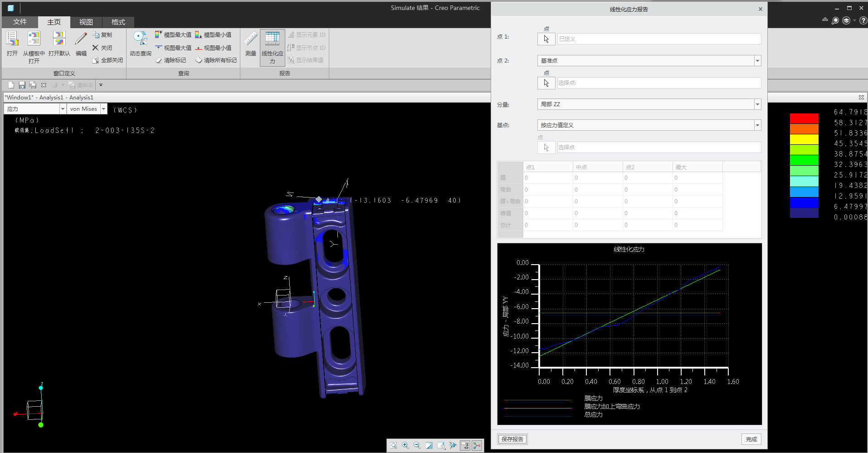
Task: Click the 点1 column header in table
Action: [548, 167]
